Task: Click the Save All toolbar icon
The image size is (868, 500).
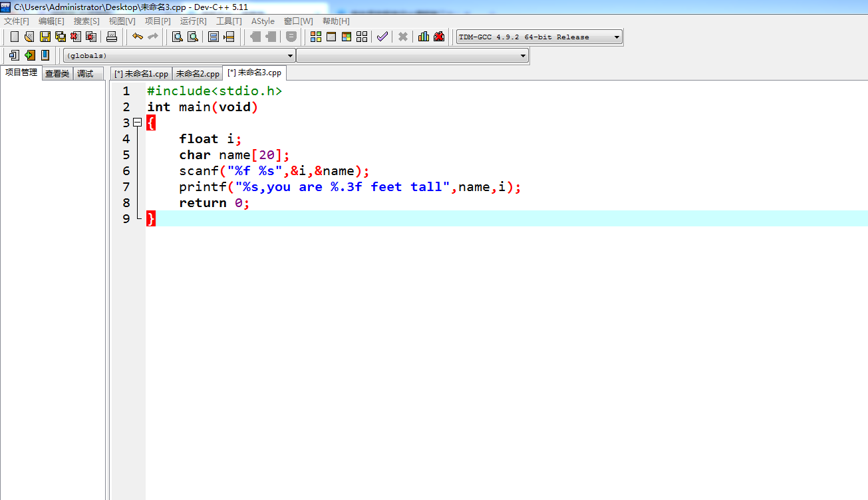Action: tap(61, 37)
